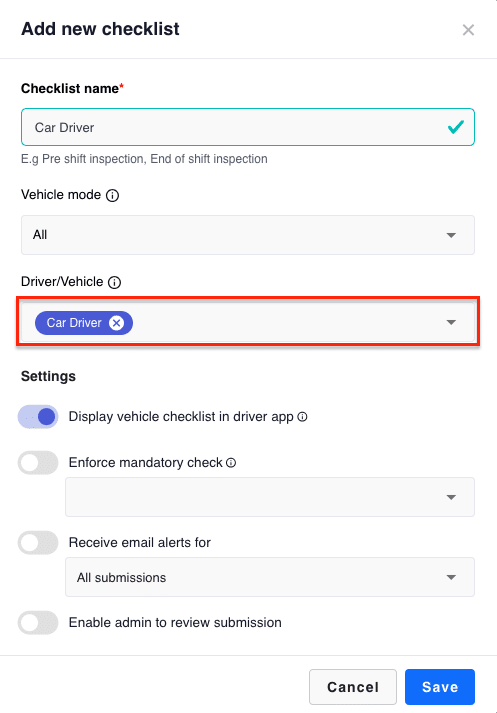Turn on Receive email alerts toggle
Viewport: 497px width, 713px height.
pyautogui.click(x=38, y=542)
